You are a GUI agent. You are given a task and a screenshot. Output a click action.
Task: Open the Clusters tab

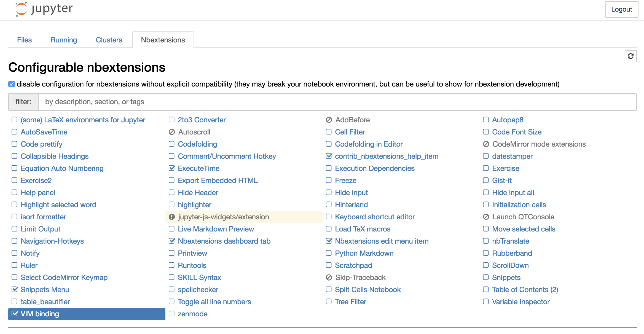click(x=109, y=40)
